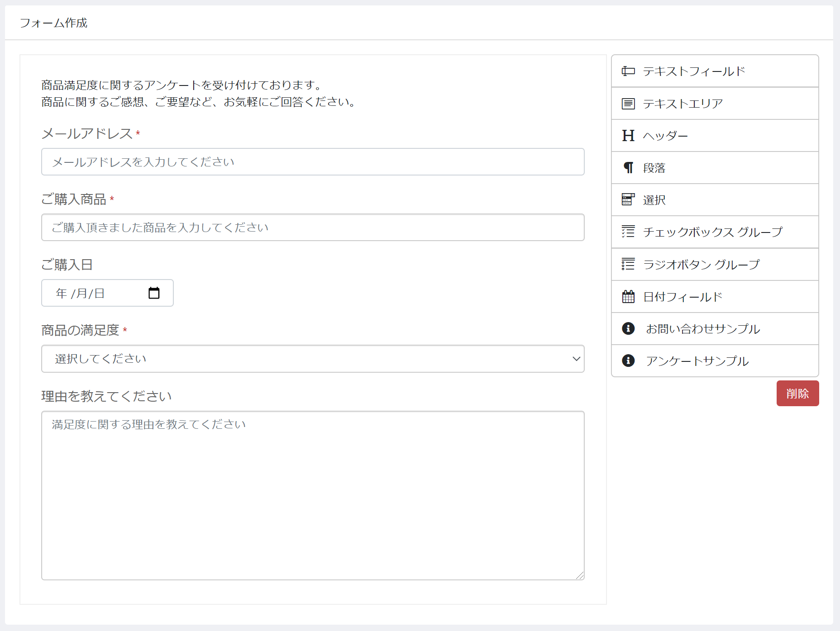Select the ご購入日 label
This screenshot has width=840, height=631.
tap(67, 265)
